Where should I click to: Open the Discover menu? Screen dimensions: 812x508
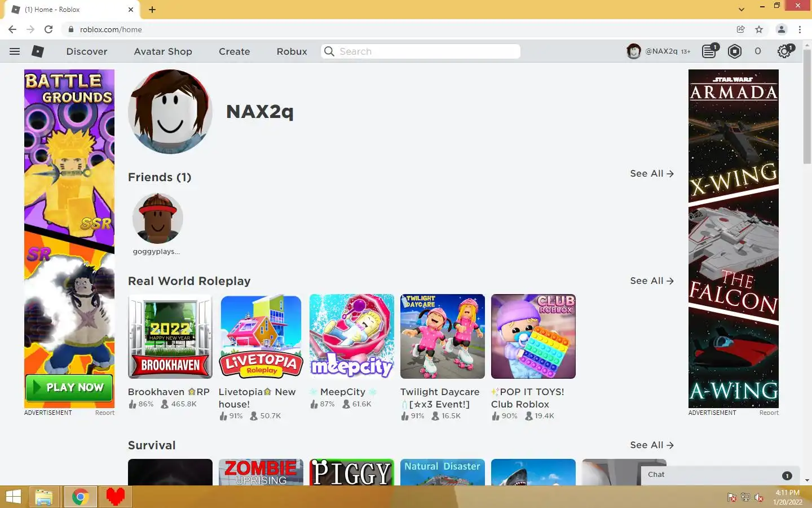pos(87,51)
